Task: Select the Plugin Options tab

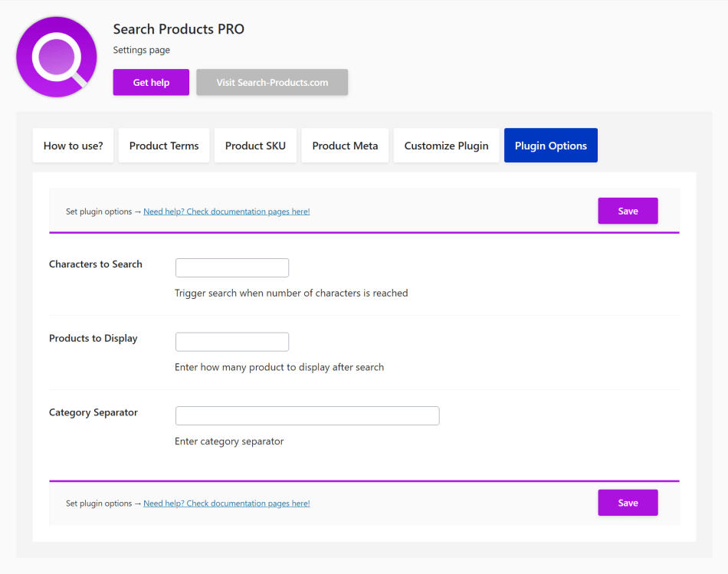Action: tap(550, 146)
